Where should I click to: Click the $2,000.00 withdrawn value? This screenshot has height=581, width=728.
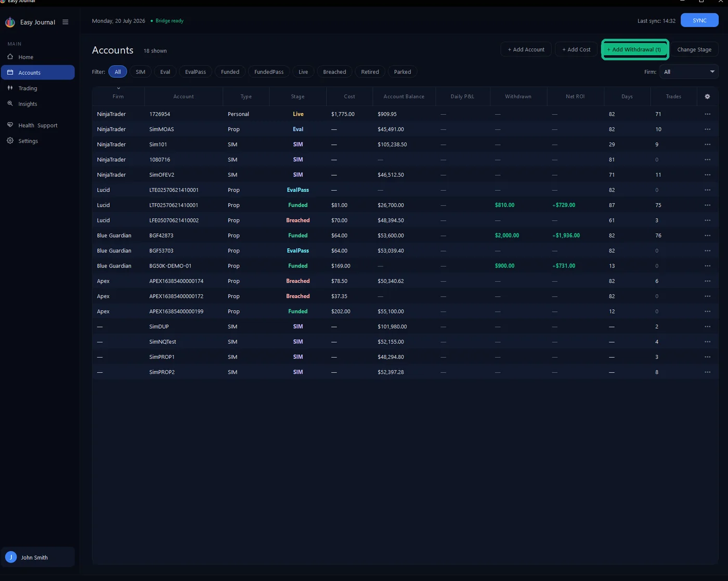click(x=507, y=235)
